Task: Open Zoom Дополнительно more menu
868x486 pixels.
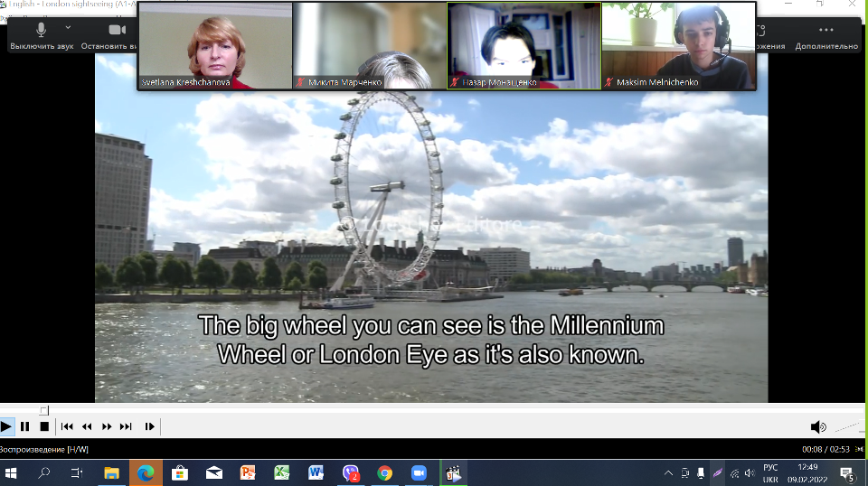Action: tap(826, 36)
